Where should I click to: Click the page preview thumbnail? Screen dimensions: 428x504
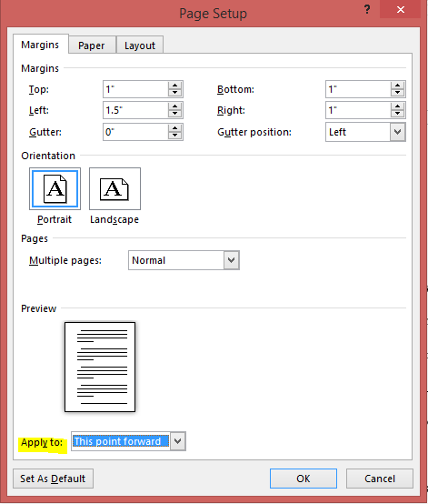(100, 367)
